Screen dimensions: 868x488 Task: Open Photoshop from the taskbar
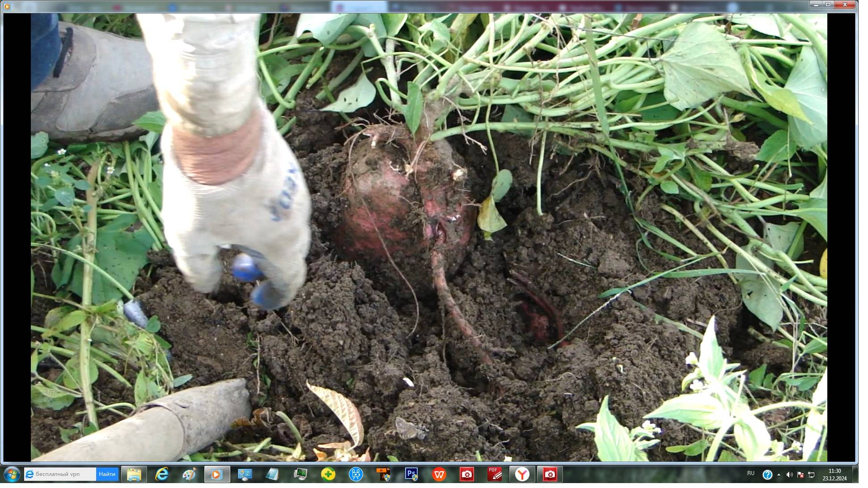point(411,474)
